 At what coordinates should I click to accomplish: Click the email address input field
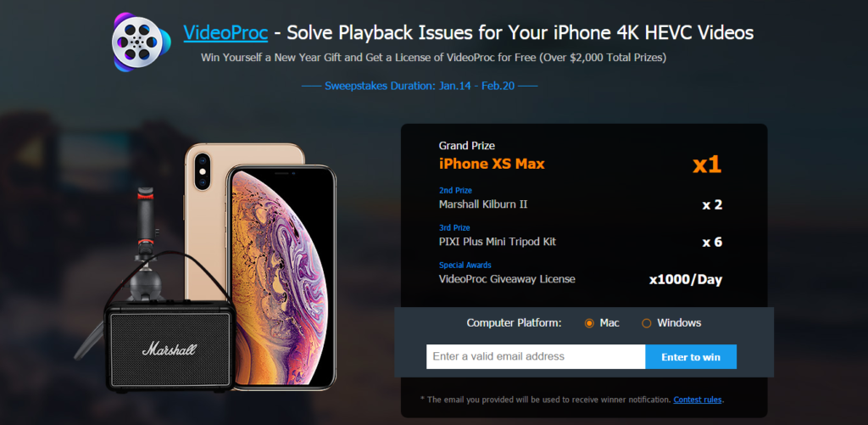pos(536,356)
